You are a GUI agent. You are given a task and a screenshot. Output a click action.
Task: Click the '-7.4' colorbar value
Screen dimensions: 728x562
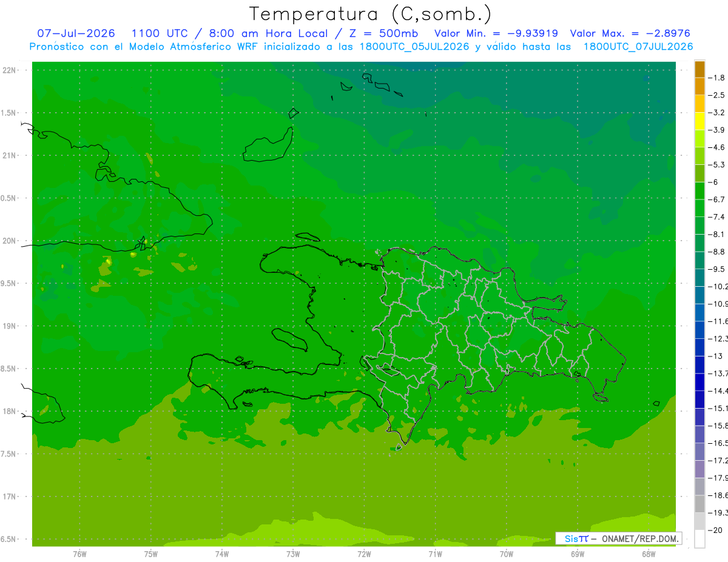click(717, 216)
